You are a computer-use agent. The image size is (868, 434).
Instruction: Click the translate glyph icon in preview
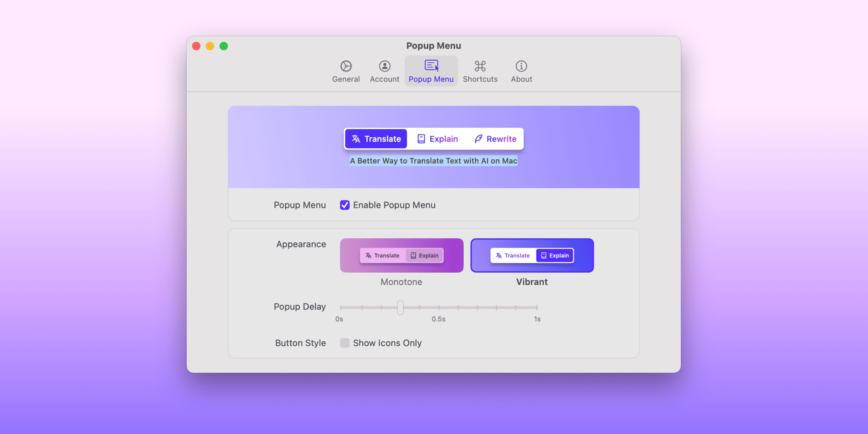click(356, 139)
